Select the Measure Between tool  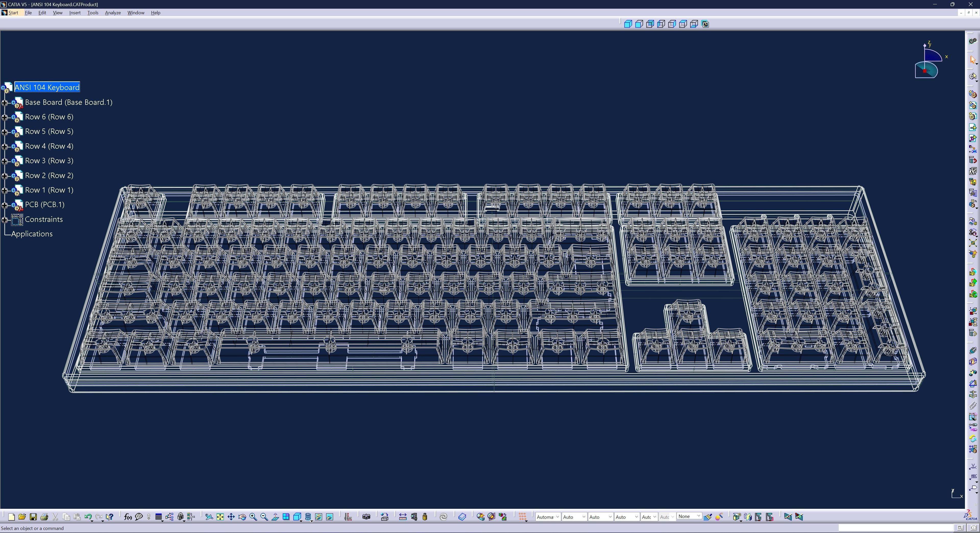(403, 517)
